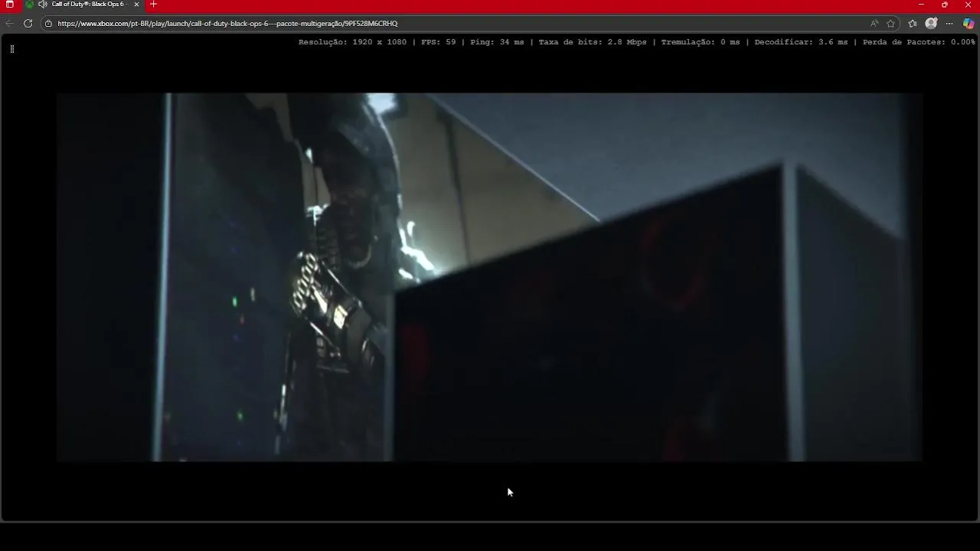Click the Resolução: 1920 x 1080 stat
This screenshot has width=980, height=551.
pyautogui.click(x=352, y=42)
